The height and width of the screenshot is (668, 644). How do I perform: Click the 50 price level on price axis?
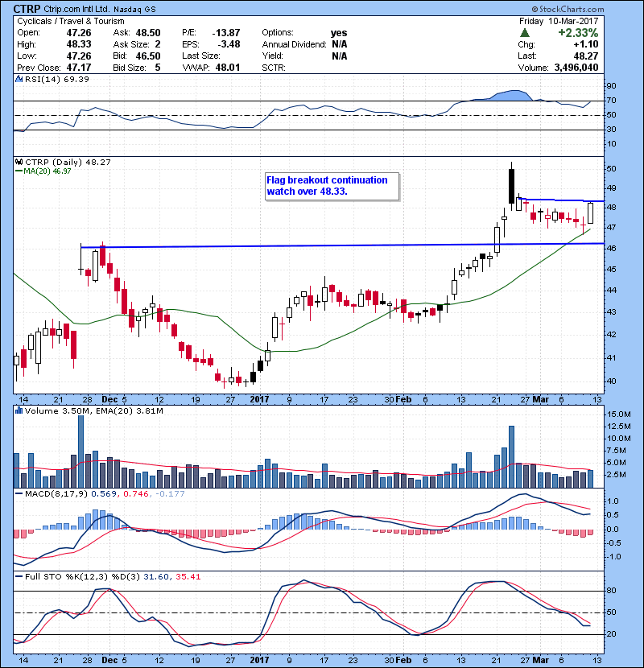pos(612,169)
